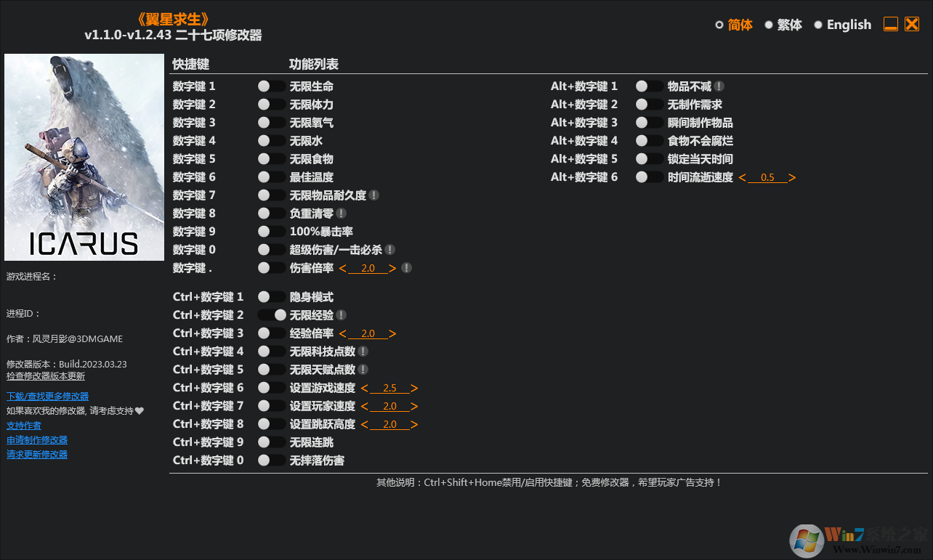点击支持作者链接
Image resolution: width=933 pixels, height=560 pixels.
23,425
